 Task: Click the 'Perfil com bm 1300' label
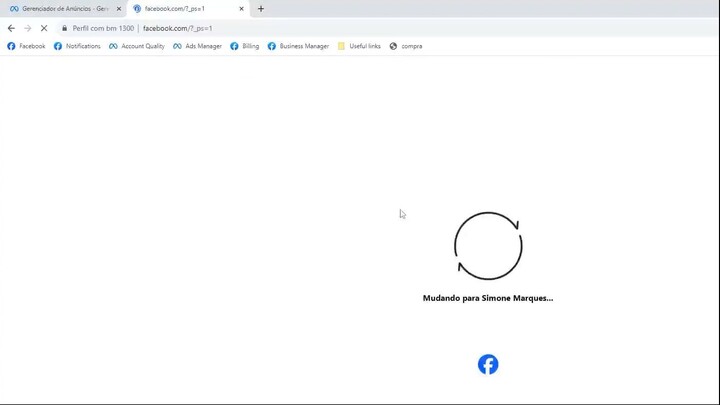click(103, 28)
